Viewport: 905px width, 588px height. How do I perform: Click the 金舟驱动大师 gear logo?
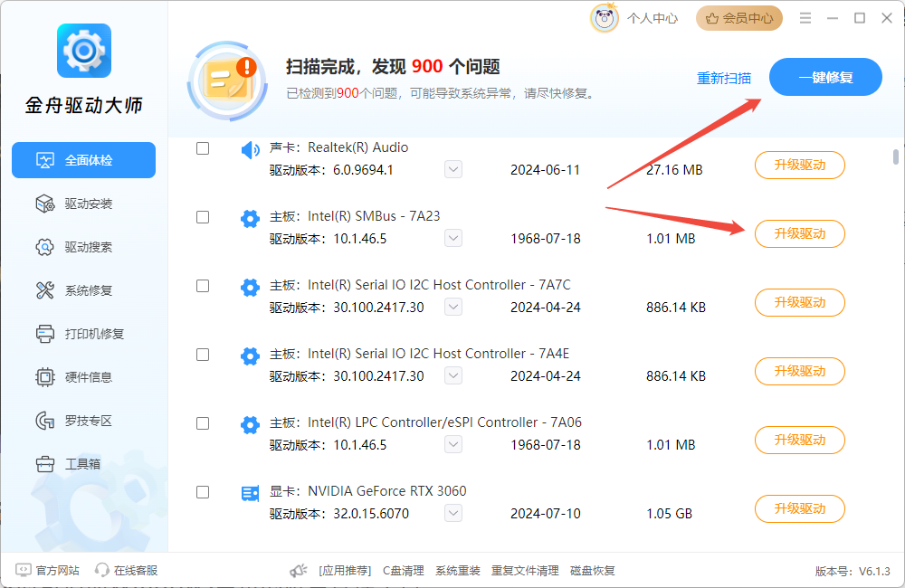click(x=84, y=51)
